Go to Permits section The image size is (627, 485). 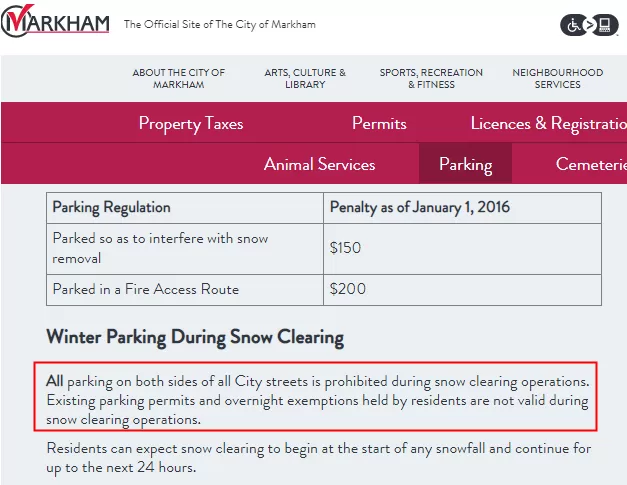point(379,123)
